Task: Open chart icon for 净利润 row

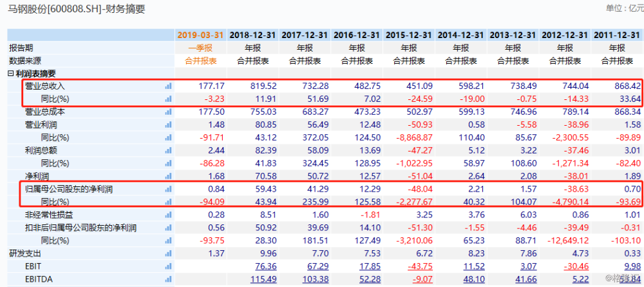Action: (x=168, y=177)
